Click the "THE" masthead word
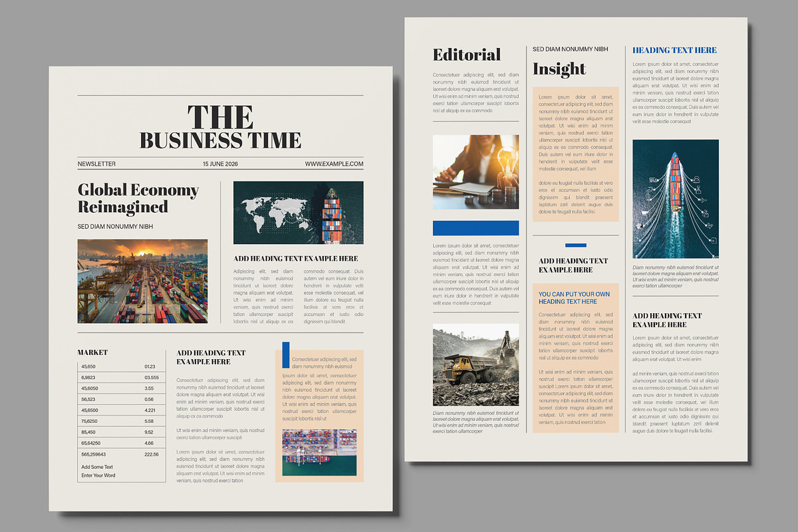798x532 pixels. click(220, 117)
